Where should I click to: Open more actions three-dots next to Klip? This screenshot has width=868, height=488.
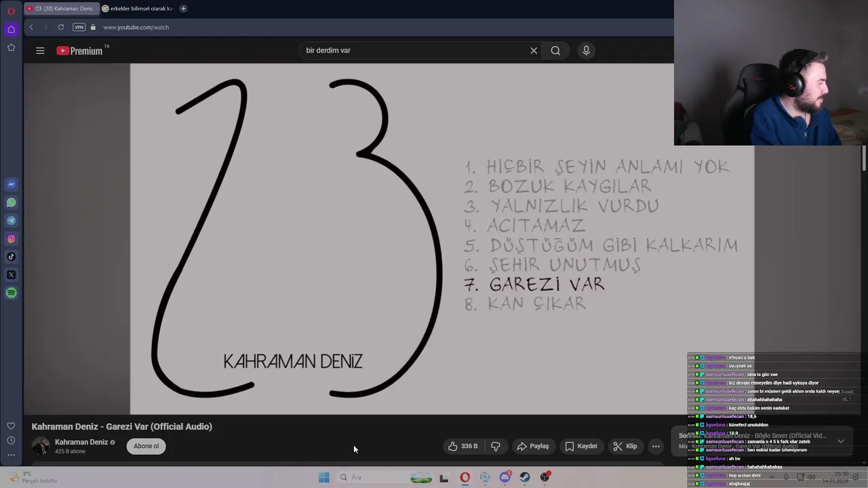coord(656,446)
